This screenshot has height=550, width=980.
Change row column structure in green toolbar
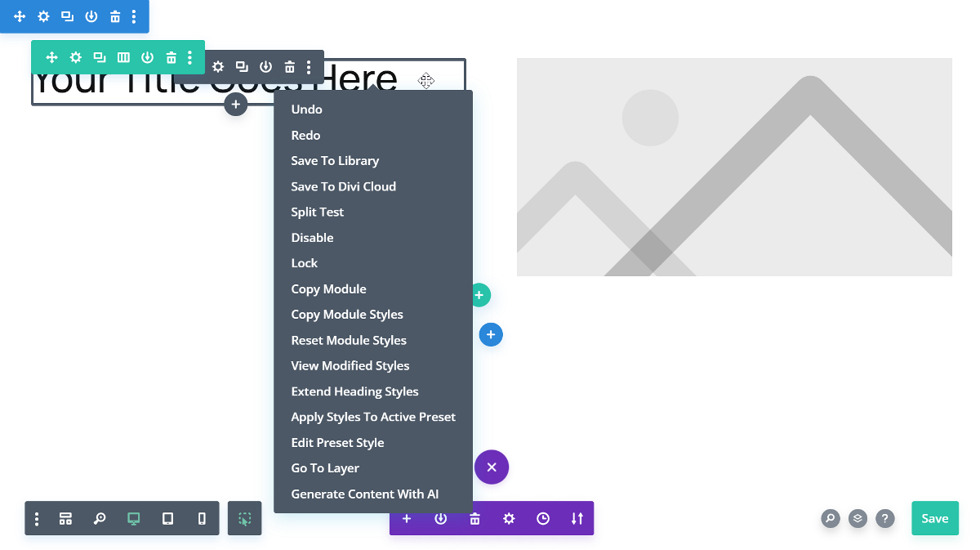[123, 57]
